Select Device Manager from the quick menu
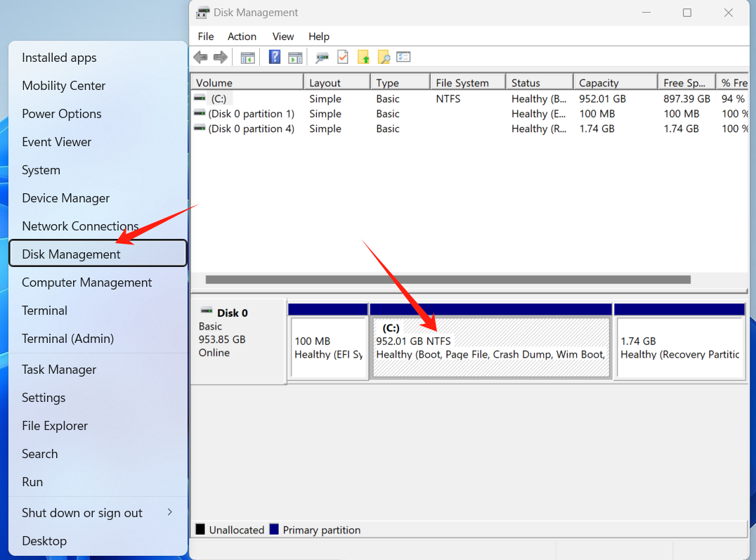The width and height of the screenshot is (756, 560). coord(65,198)
